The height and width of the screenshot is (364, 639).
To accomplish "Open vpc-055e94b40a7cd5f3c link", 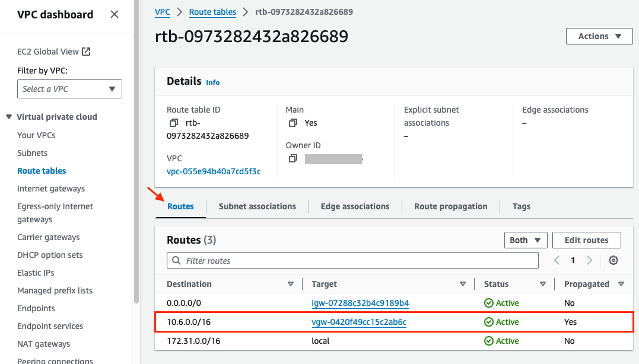I will pyautogui.click(x=214, y=171).
